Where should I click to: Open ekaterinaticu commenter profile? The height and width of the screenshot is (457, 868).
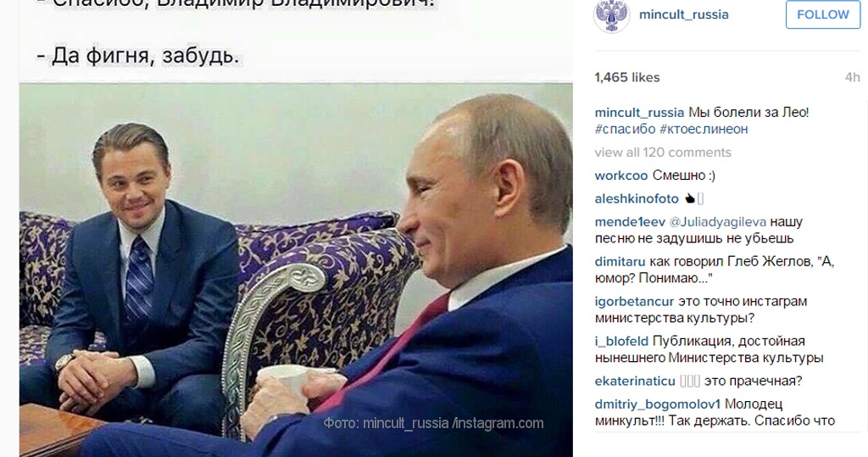(x=635, y=381)
